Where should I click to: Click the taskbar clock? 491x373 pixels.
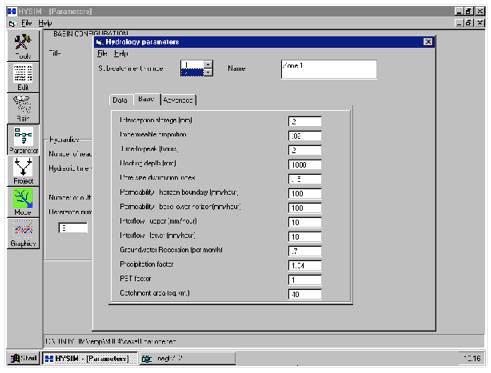point(472,358)
